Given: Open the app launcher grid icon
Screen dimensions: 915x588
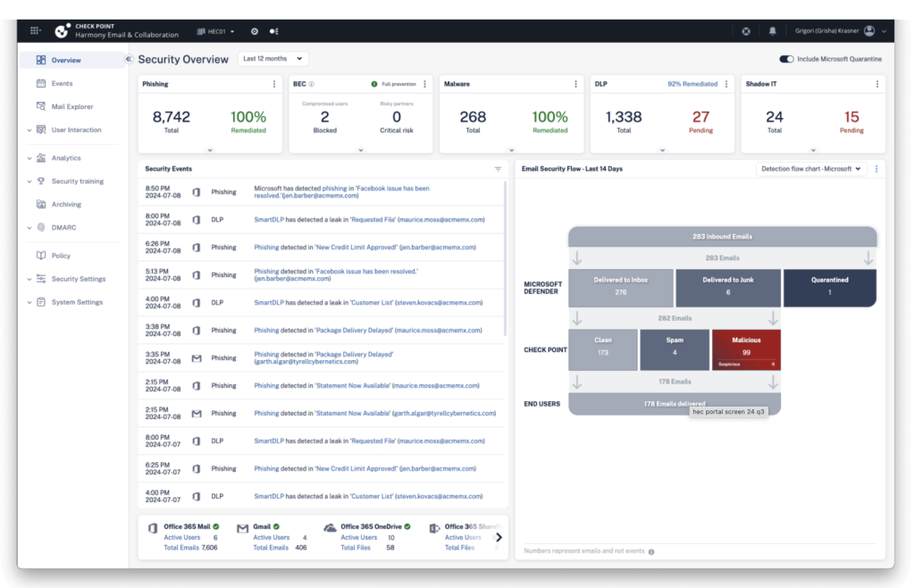Looking at the screenshot, I should coord(35,30).
